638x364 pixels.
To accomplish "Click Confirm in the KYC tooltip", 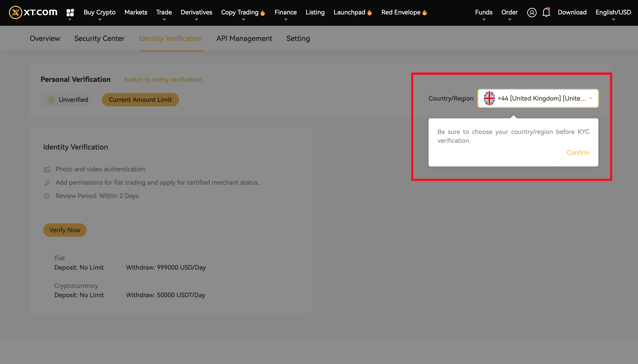I will point(578,152).
